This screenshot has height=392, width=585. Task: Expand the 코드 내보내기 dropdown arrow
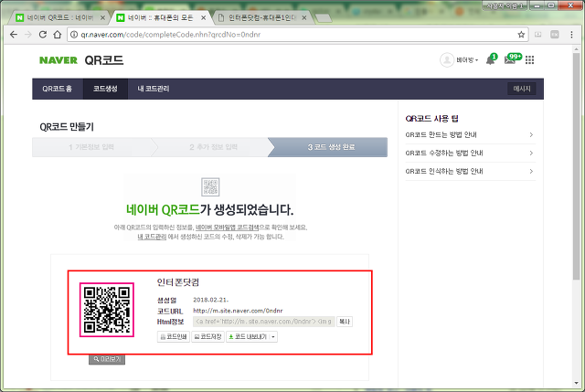273,337
